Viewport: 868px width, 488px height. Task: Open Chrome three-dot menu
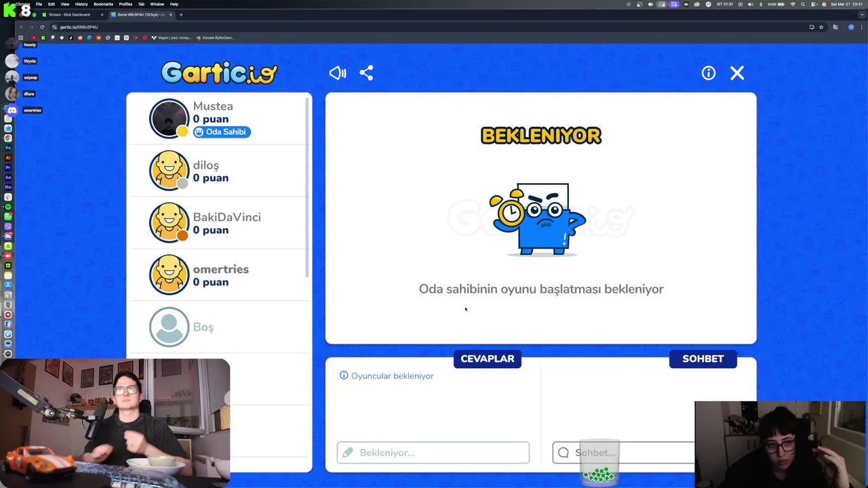[x=861, y=27]
